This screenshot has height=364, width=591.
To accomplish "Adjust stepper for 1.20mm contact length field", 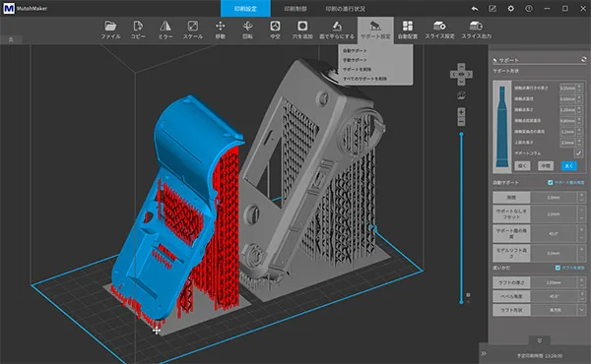I will (579, 110).
